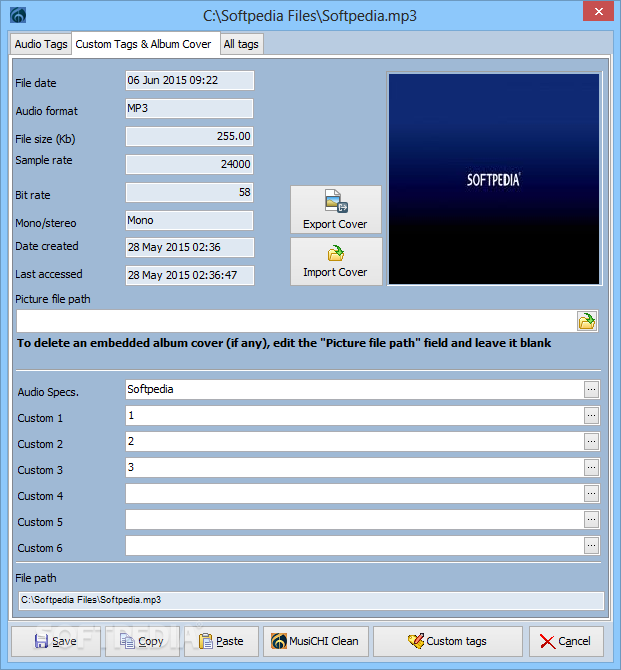Click the Softpedia album cover image
This screenshot has width=621, height=670.
pos(494,179)
